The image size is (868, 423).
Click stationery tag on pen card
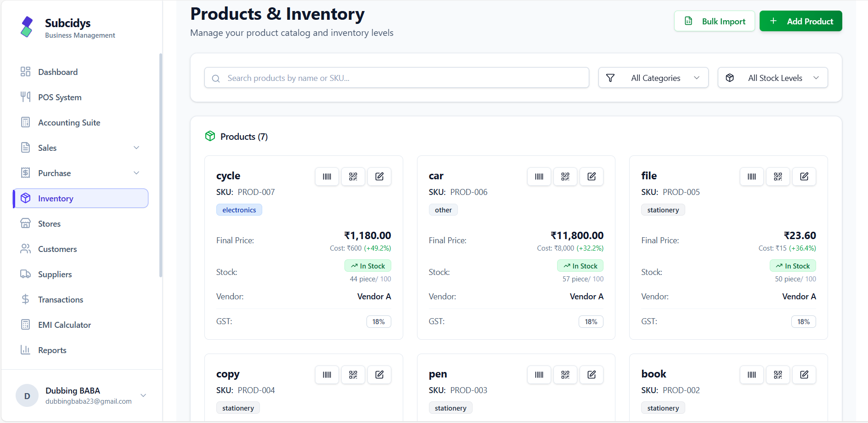pyautogui.click(x=451, y=408)
